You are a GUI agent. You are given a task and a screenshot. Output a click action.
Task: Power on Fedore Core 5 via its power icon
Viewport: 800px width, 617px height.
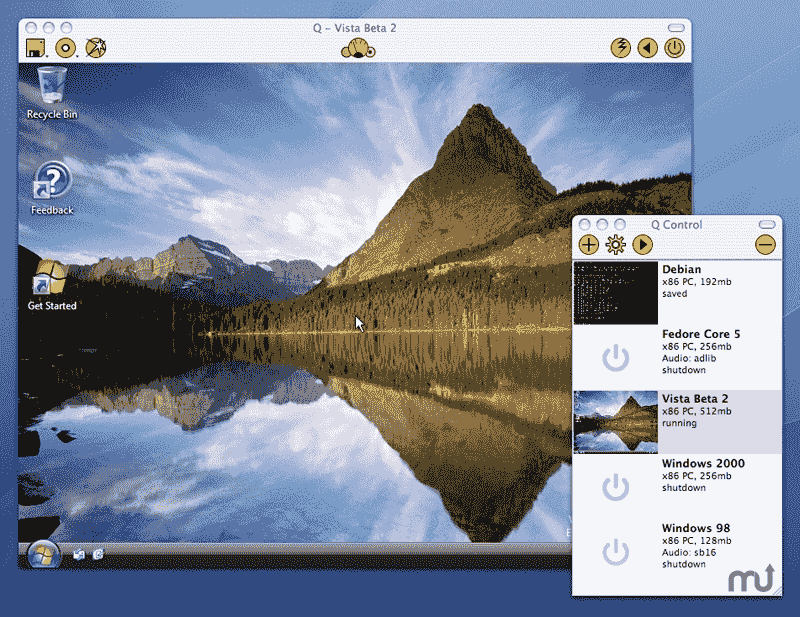(616, 357)
